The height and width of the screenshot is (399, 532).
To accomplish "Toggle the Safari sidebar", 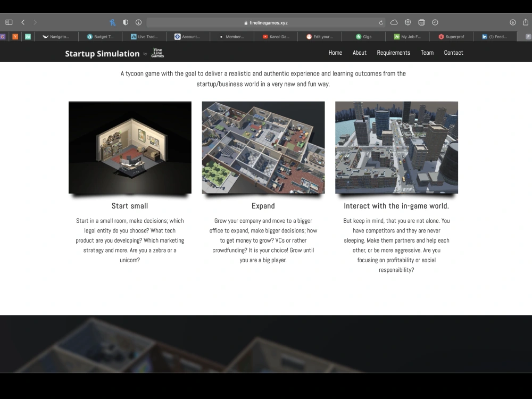I will (9, 22).
